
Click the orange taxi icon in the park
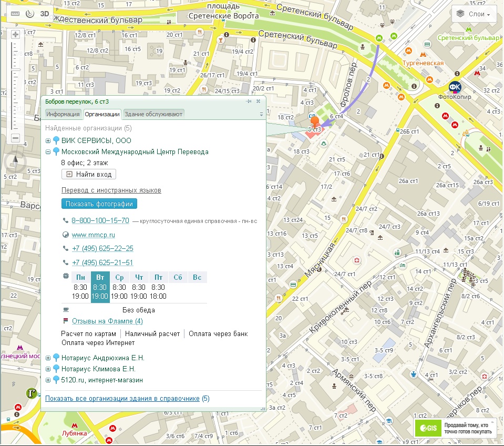466,133
